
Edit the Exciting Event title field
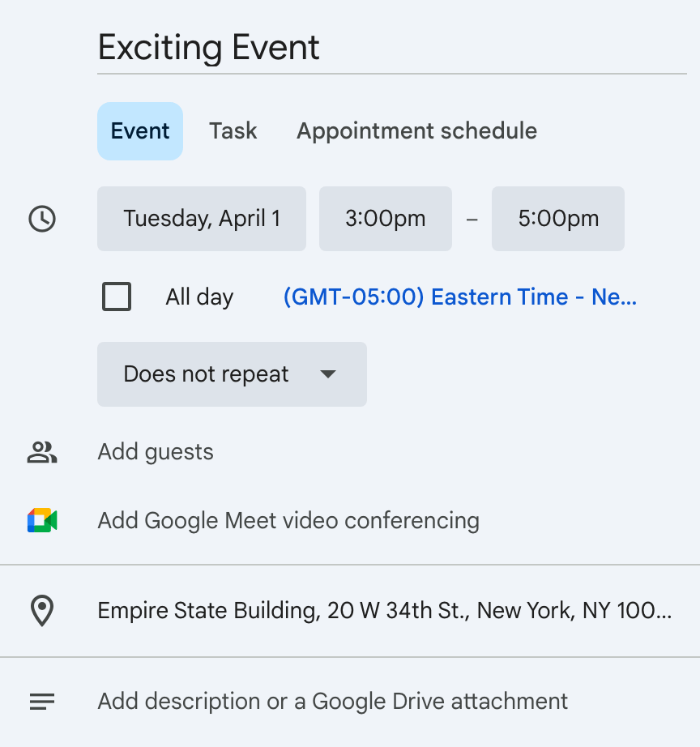coord(391,49)
